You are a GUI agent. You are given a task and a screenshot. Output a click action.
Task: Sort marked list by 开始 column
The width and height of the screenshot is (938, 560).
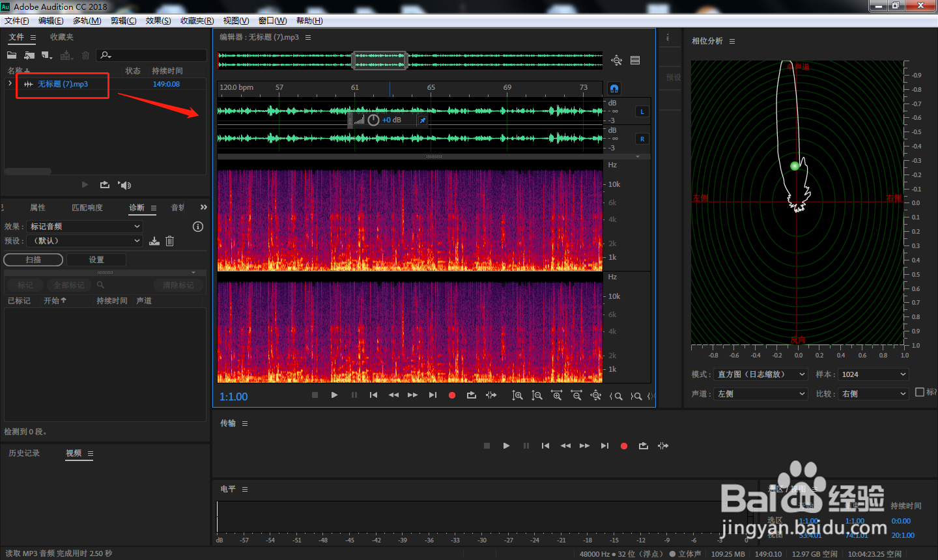[x=55, y=301]
